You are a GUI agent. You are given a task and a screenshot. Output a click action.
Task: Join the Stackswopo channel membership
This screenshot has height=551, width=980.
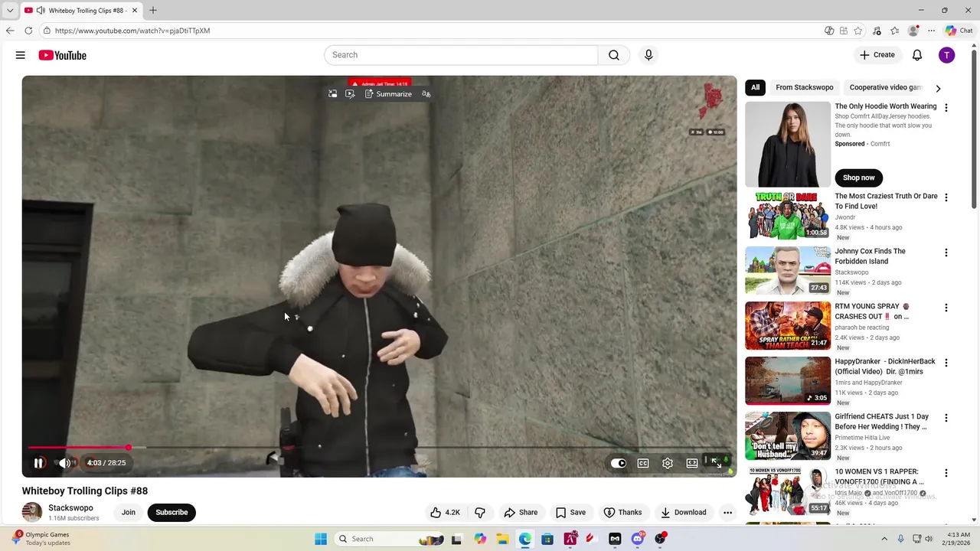point(129,513)
